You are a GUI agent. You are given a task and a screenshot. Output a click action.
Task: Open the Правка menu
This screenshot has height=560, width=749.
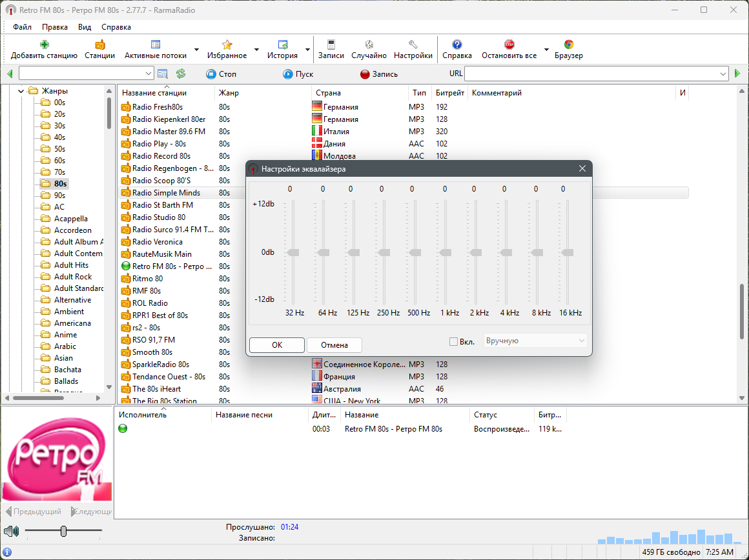55,27
